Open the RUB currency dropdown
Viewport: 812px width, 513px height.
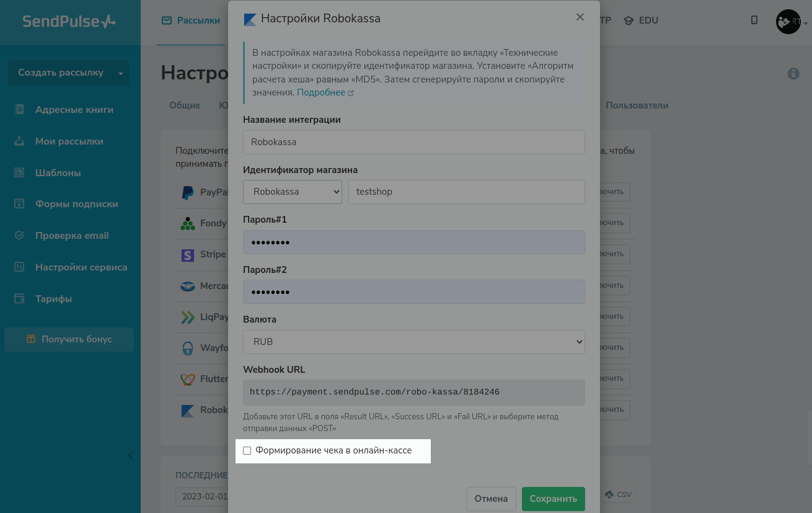[x=414, y=342]
